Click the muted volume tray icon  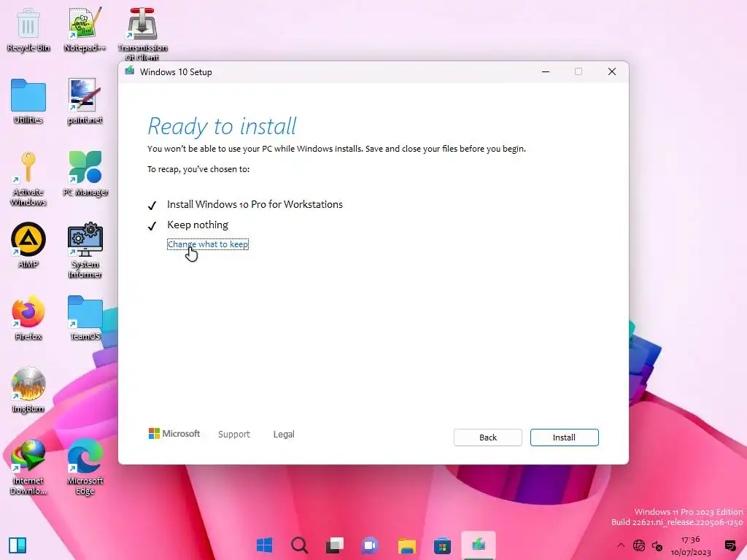click(x=657, y=545)
